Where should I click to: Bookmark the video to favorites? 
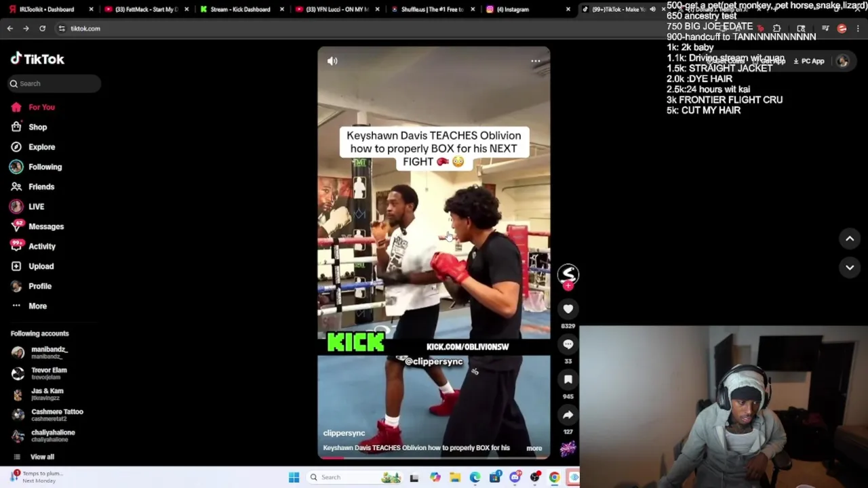coord(568,380)
